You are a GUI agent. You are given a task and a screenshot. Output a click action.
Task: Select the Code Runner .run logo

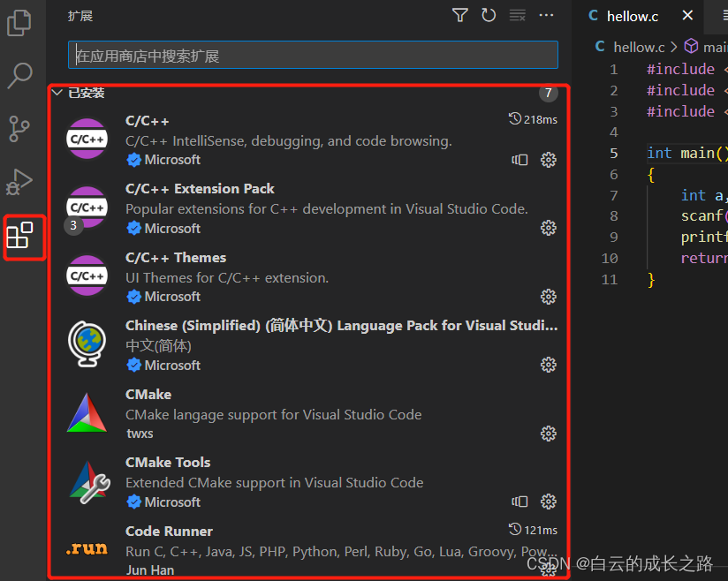(87, 549)
